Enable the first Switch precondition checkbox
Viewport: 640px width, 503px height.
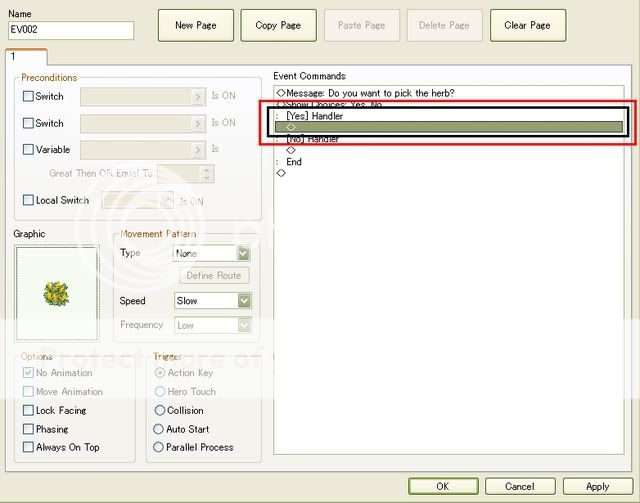[29, 97]
